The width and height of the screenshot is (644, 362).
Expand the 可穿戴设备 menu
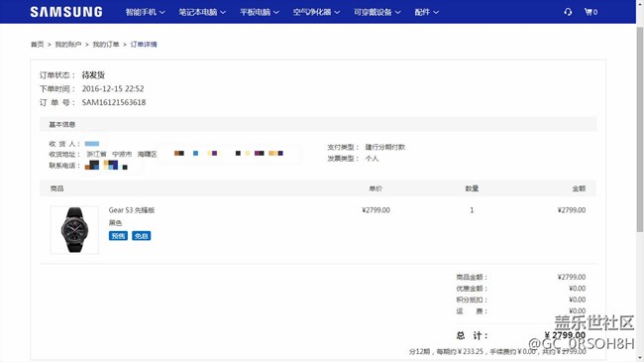click(377, 12)
